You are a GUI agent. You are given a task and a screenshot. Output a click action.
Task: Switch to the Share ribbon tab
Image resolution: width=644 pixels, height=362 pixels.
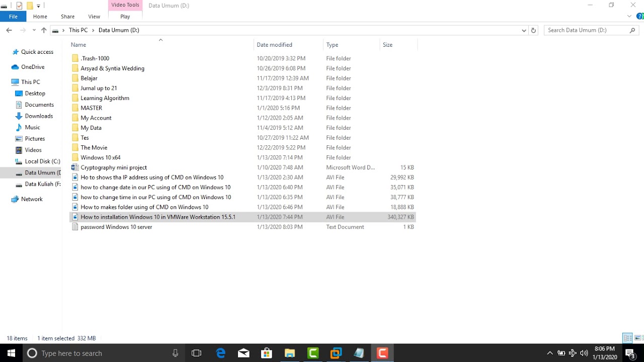tap(67, 17)
